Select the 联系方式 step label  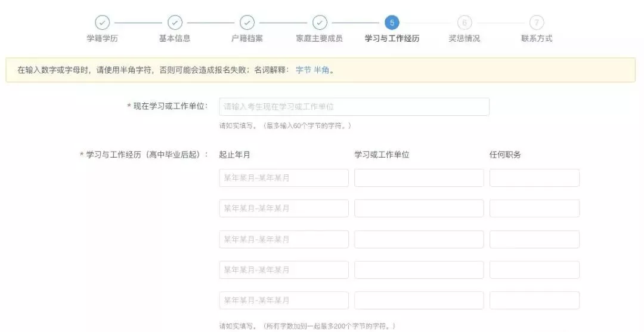[537, 39]
